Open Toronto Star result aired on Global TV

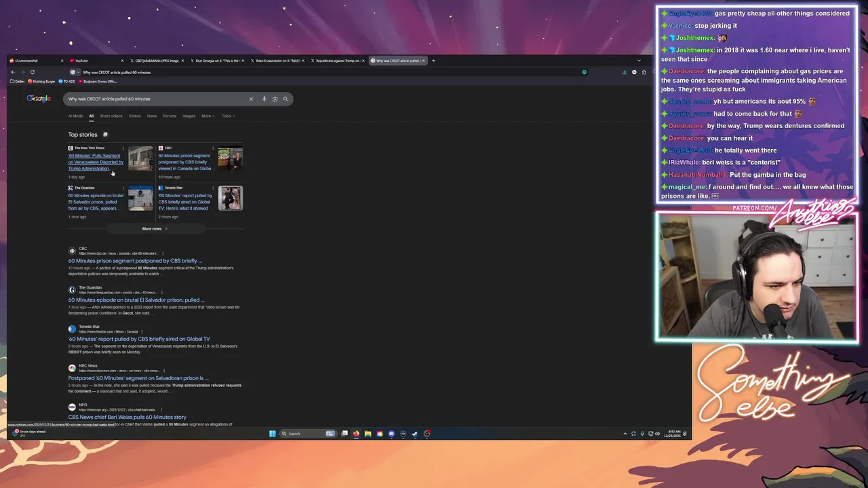pos(139,339)
